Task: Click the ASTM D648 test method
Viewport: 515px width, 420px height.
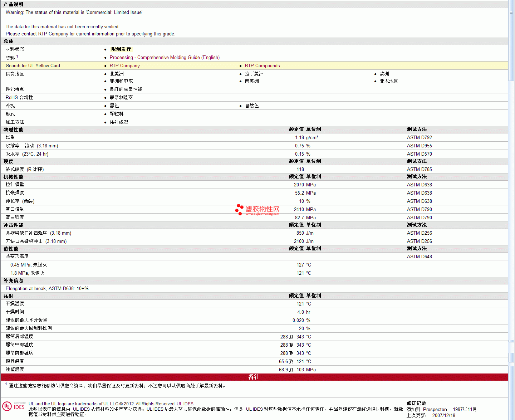Action: (x=419, y=257)
